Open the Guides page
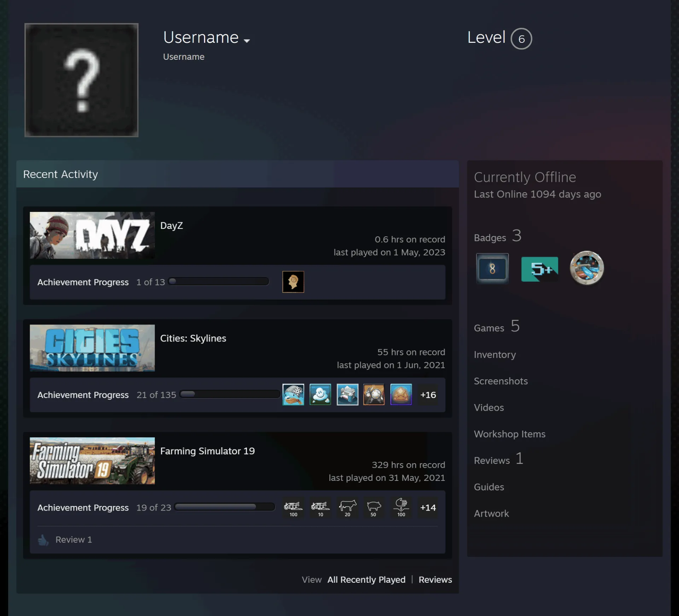This screenshot has height=616, width=679. coord(489,487)
